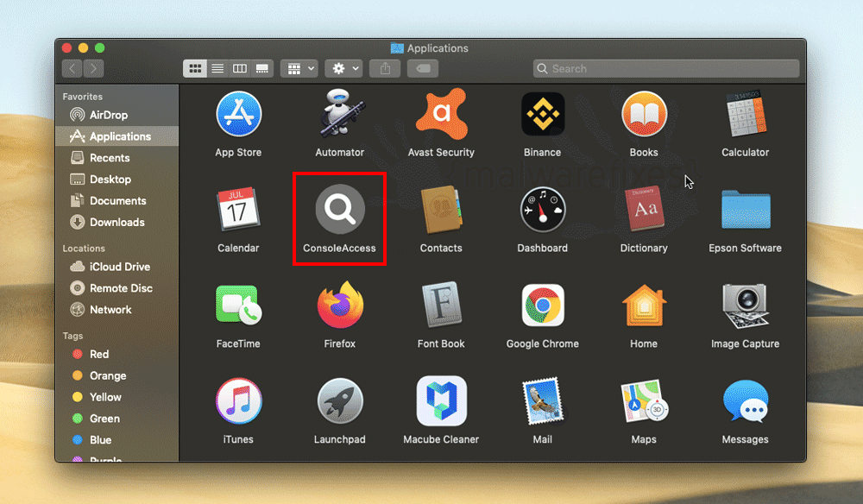
Task: Go back in Finder history
Action: tap(72, 69)
